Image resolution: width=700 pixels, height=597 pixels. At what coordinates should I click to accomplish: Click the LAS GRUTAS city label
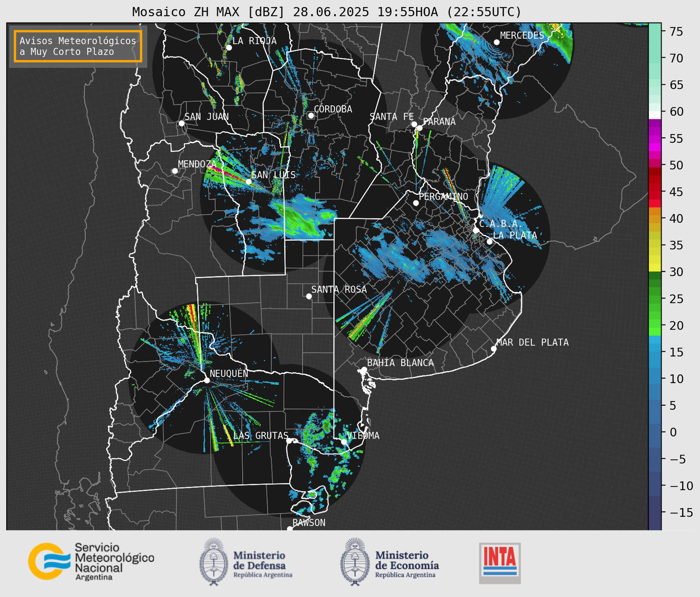pos(261,436)
